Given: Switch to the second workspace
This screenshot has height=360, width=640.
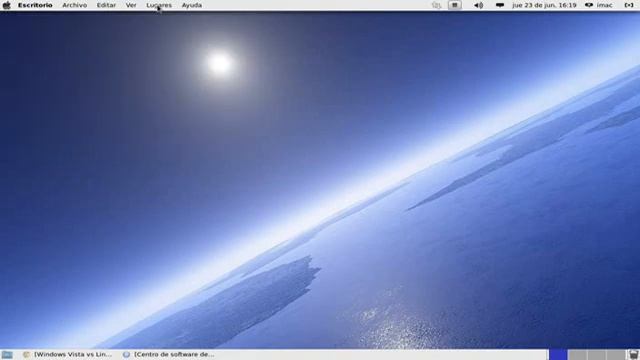Looking at the screenshot, I should [578, 355].
